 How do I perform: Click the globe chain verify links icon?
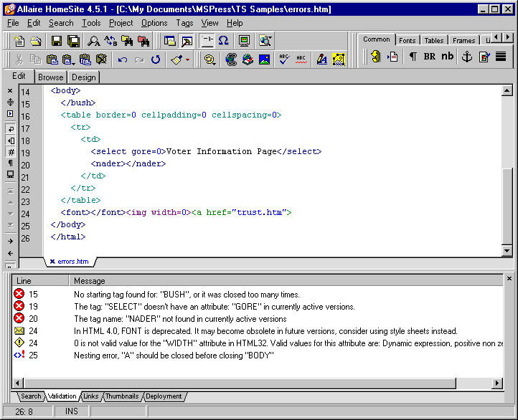231,59
